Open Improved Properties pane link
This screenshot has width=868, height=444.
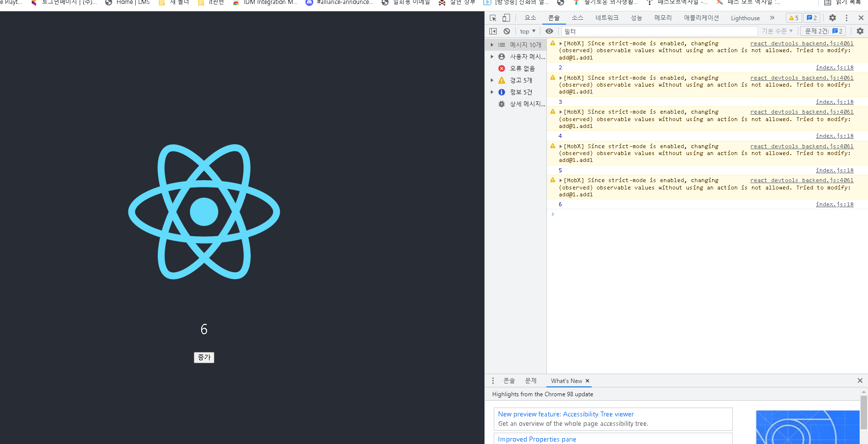(537, 440)
